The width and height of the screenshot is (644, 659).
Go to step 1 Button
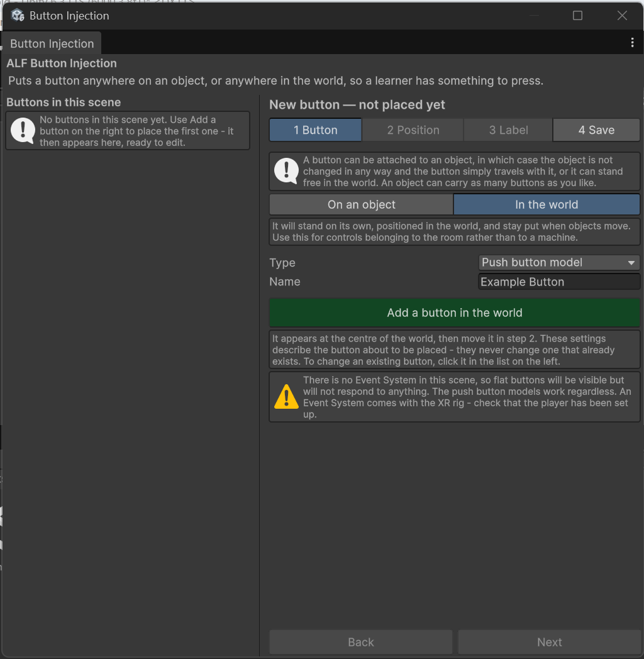point(315,130)
